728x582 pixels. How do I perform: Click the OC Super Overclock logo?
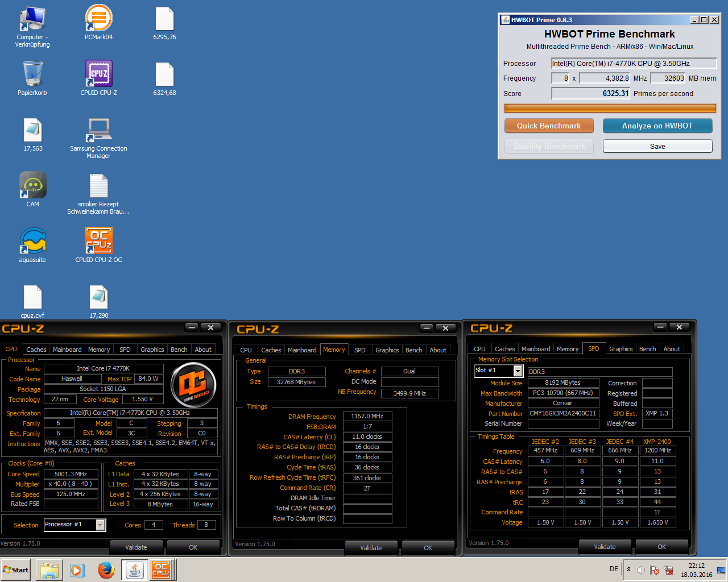click(193, 385)
